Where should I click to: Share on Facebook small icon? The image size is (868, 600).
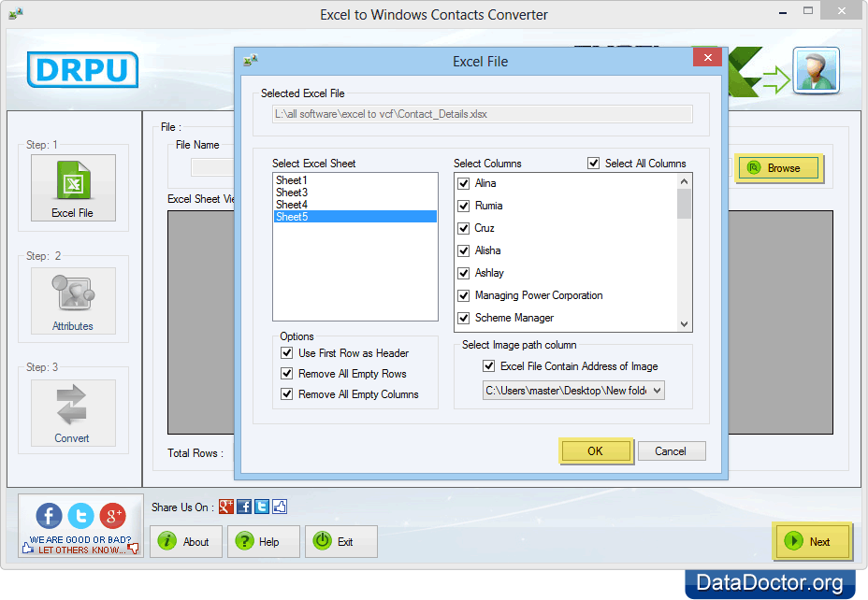(243, 507)
